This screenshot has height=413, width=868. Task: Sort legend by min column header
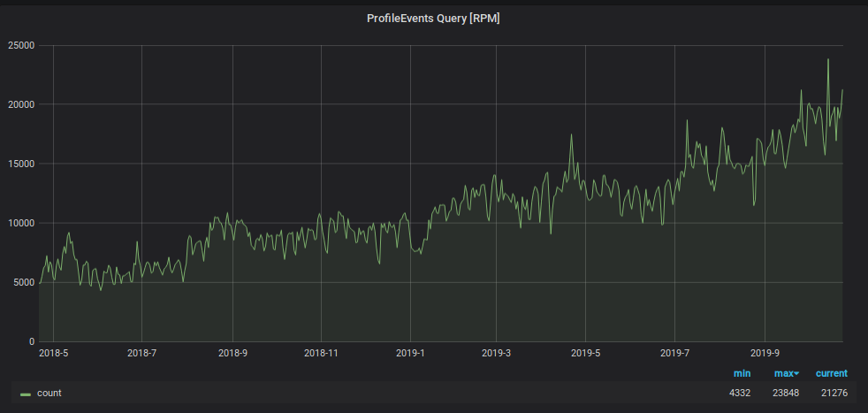[742, 374]
